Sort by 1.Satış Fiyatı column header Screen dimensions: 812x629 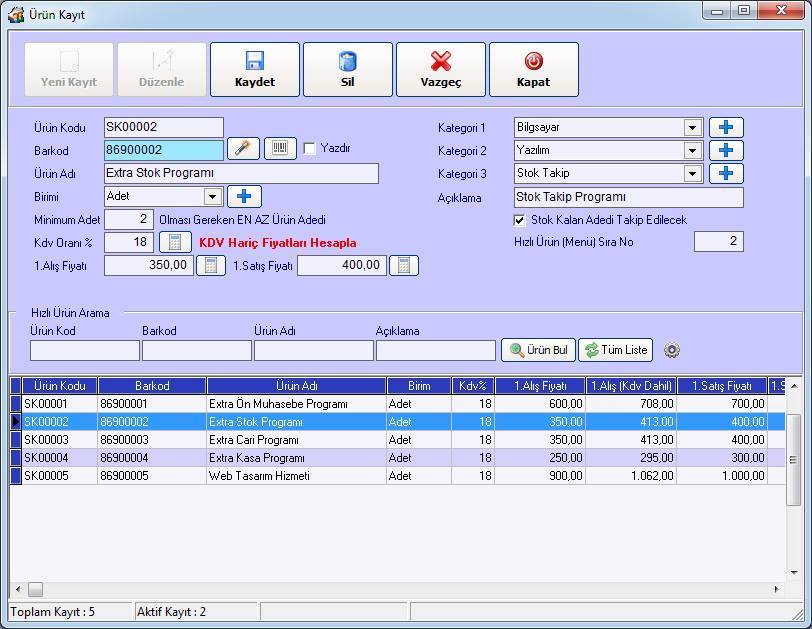(x=722, y=386)
